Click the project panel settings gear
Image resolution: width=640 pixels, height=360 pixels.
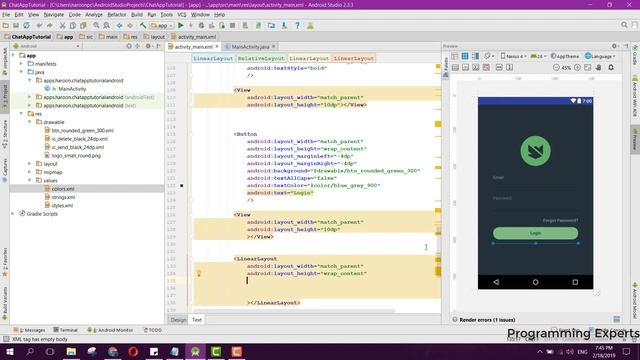tap(148, 46)
